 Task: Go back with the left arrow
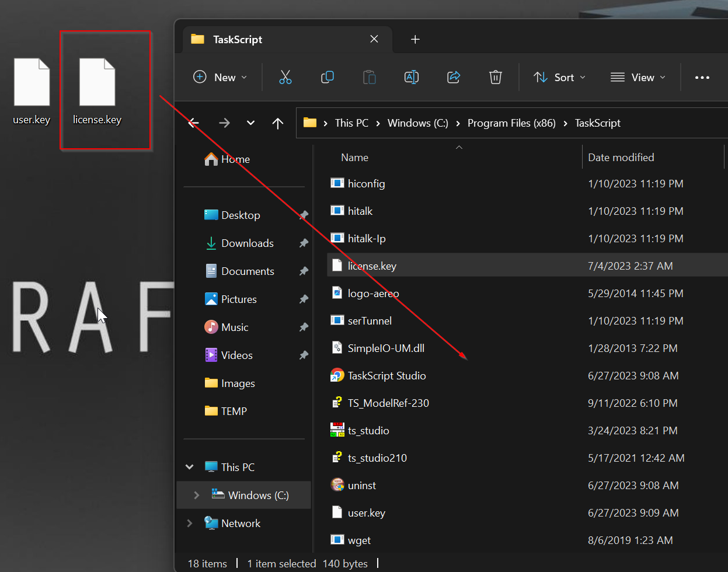click(x=194, y=123)
